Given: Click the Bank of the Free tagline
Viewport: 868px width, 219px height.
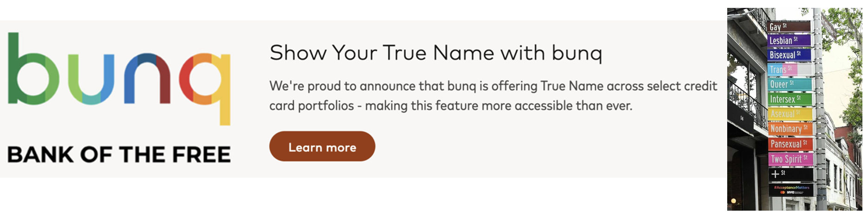Looking at the screenshot, I should tap(119, 155).
